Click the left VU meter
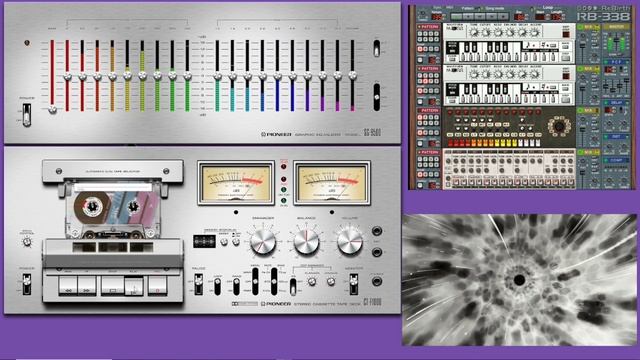640x360 pixels. [236, 182]
